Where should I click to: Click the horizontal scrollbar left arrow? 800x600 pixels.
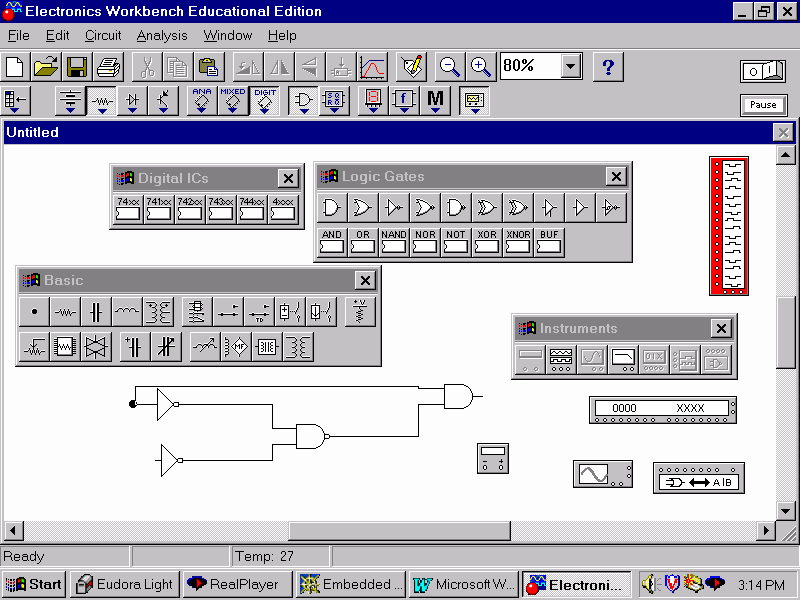13,531
